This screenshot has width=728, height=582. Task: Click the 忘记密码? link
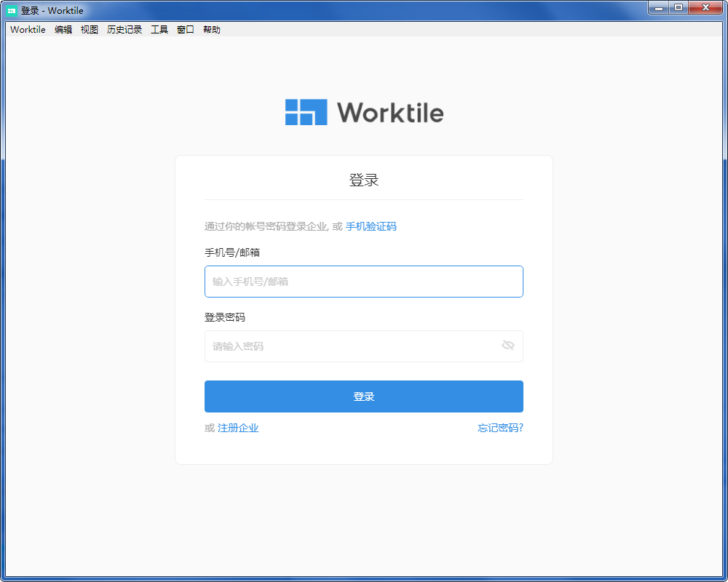[x=500, y=428]
